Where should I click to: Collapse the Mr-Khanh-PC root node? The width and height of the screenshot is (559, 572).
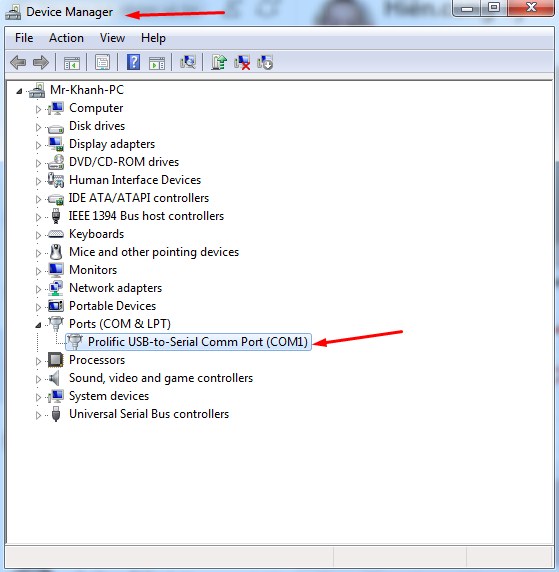coord(19,91)
